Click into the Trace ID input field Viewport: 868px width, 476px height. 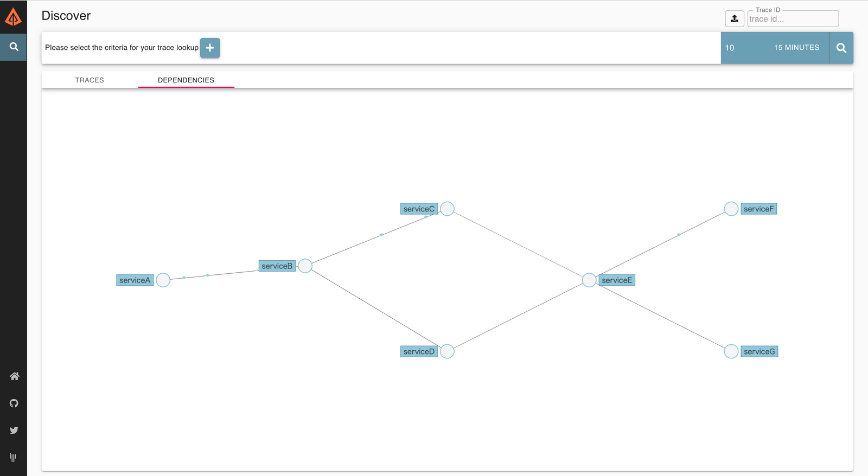792,19
